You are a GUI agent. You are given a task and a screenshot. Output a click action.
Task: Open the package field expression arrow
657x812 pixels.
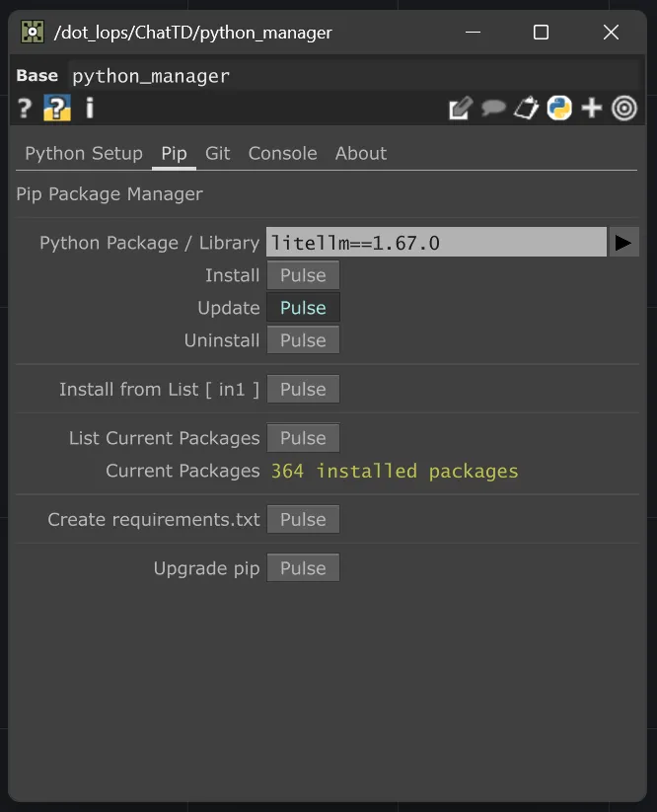623,242
